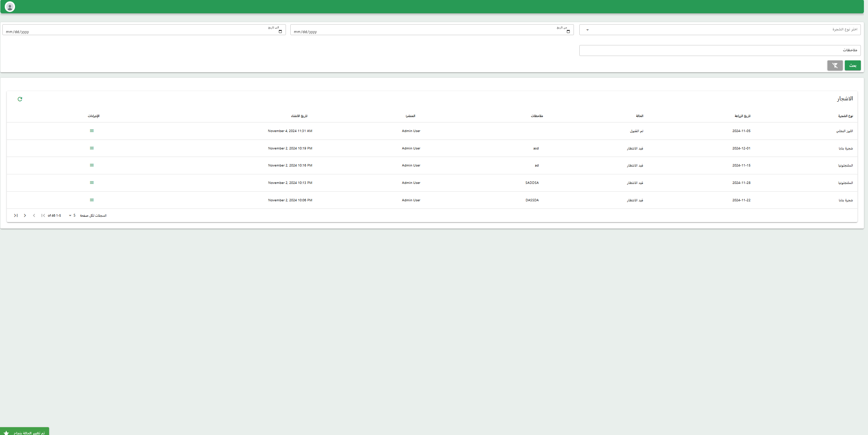868x435 pixels.
Task: Open actions menu for November 4 row
Action: pos(92,131)
